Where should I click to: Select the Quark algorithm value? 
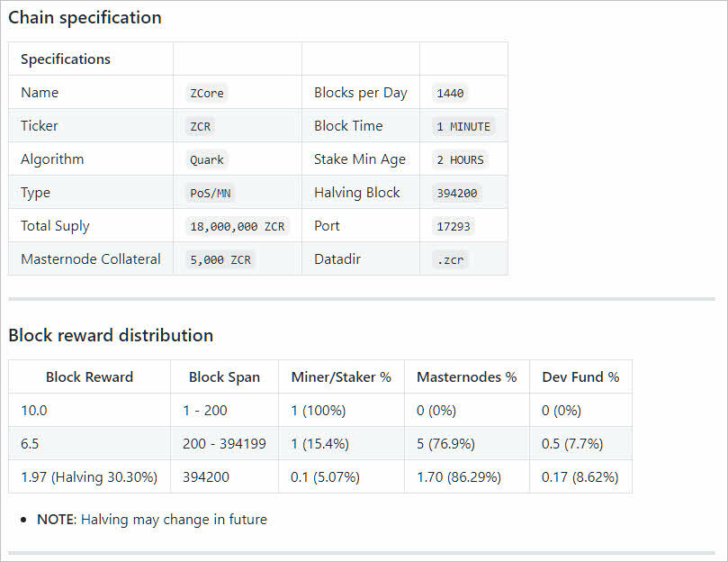[206, 159]
